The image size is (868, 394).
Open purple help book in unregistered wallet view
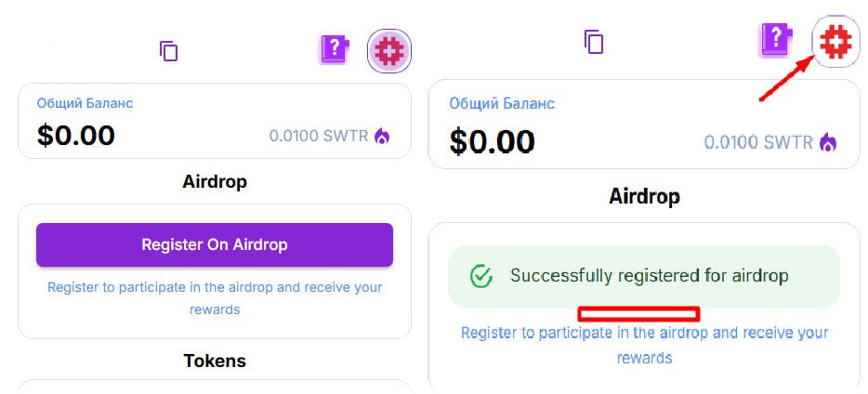tap(334, 50)
